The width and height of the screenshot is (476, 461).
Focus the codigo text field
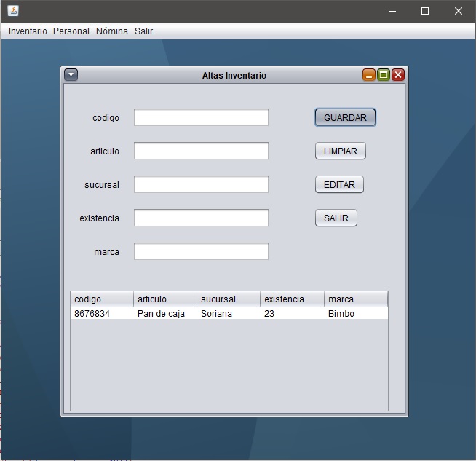click(201, 117)
